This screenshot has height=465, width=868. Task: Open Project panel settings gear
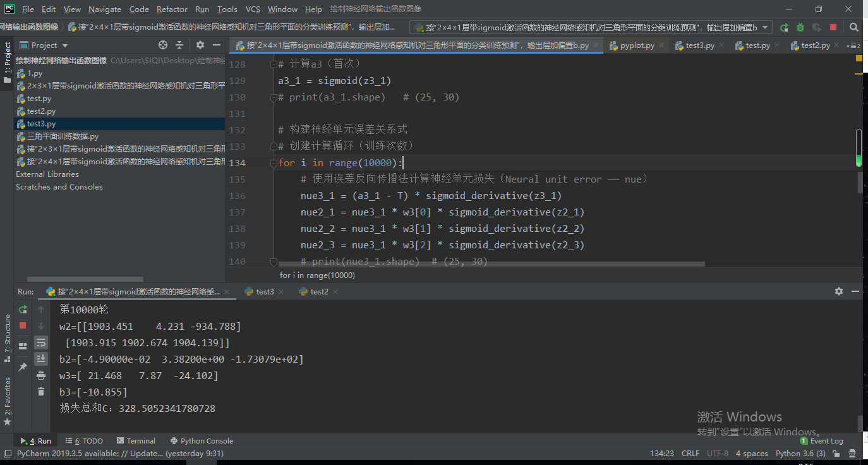tap(200, 45)
